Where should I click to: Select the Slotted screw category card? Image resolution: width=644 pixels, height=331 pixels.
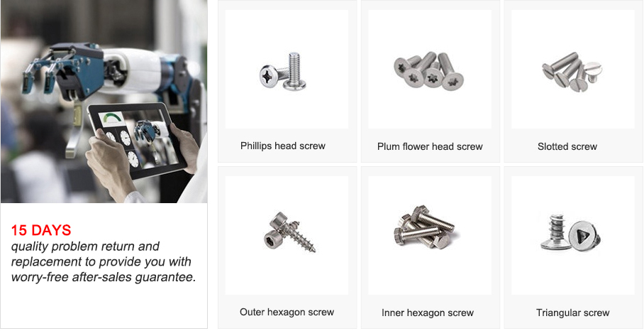pyautogui.click(x=573, y=82)
